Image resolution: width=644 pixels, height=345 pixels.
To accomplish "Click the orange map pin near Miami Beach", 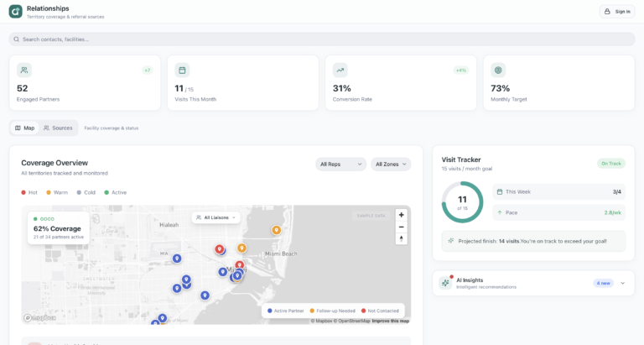I will [x=277, y=230].
